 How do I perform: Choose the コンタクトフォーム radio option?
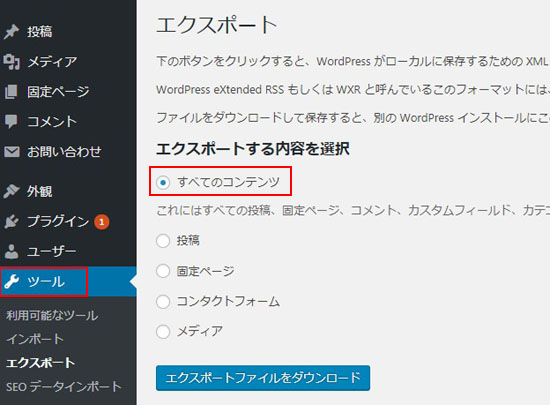click(x=163, y=302)
